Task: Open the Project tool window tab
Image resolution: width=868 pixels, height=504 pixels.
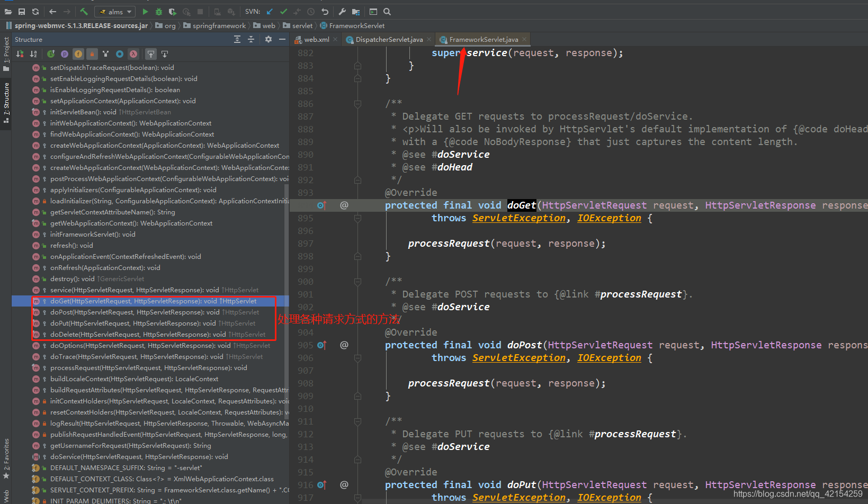Action: click(6, 54)
